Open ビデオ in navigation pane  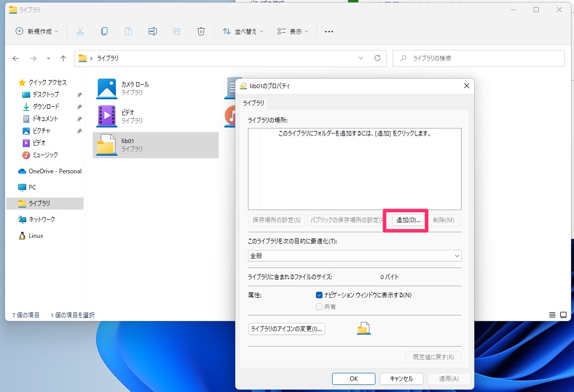[39, 143]
